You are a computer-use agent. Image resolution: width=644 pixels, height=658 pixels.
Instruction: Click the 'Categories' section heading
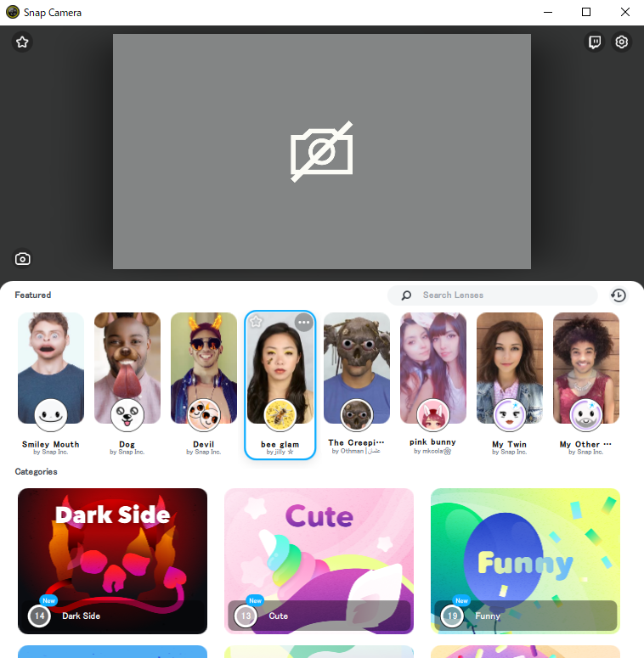tap(36, 472)
